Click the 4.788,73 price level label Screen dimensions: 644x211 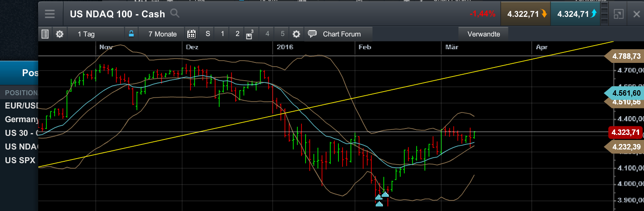coord(624,56)
